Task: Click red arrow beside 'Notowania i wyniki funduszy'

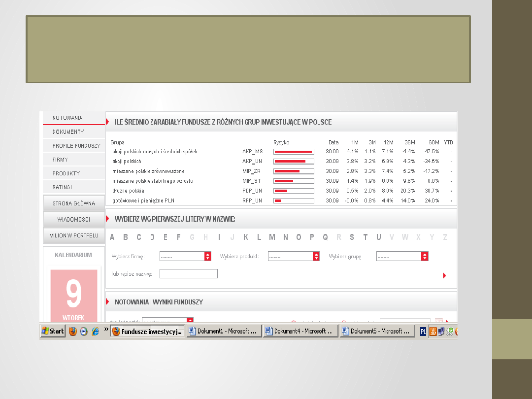Action: [108, 302]
